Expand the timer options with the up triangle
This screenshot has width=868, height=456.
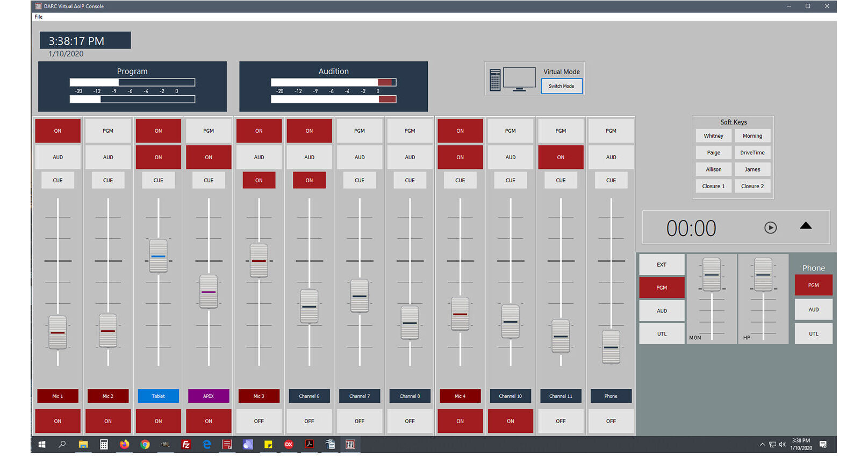806,226
